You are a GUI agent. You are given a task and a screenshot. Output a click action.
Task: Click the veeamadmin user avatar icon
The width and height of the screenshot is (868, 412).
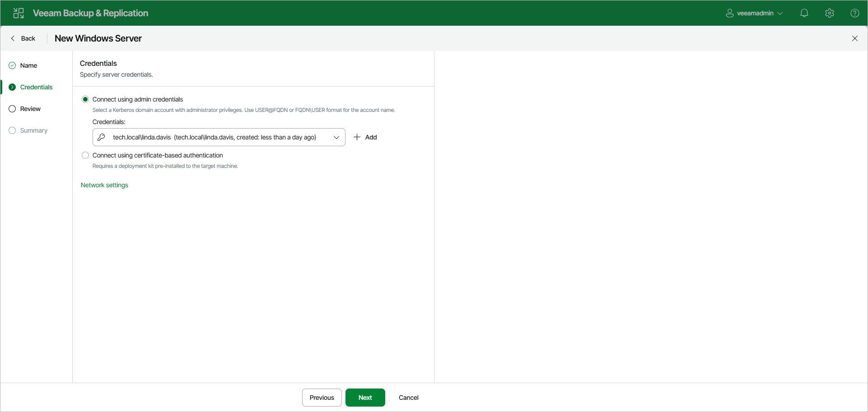coord(730,13)
